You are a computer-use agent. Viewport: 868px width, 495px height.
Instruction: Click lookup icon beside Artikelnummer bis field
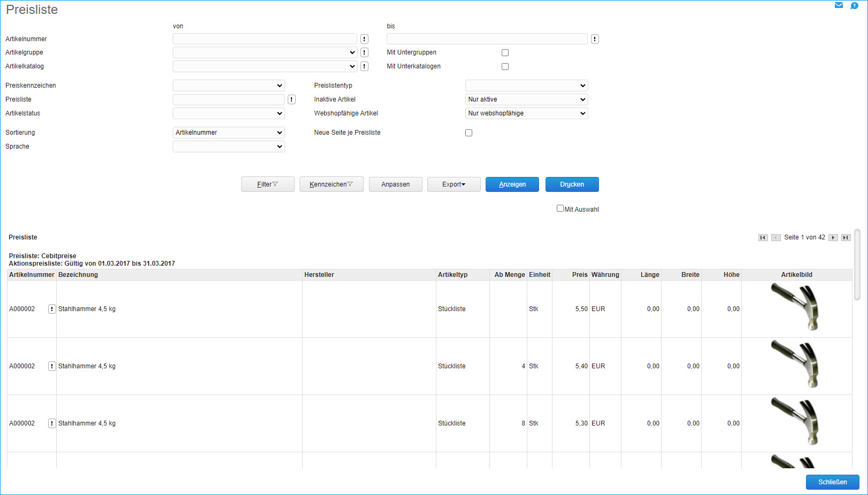tap(595, 39)
